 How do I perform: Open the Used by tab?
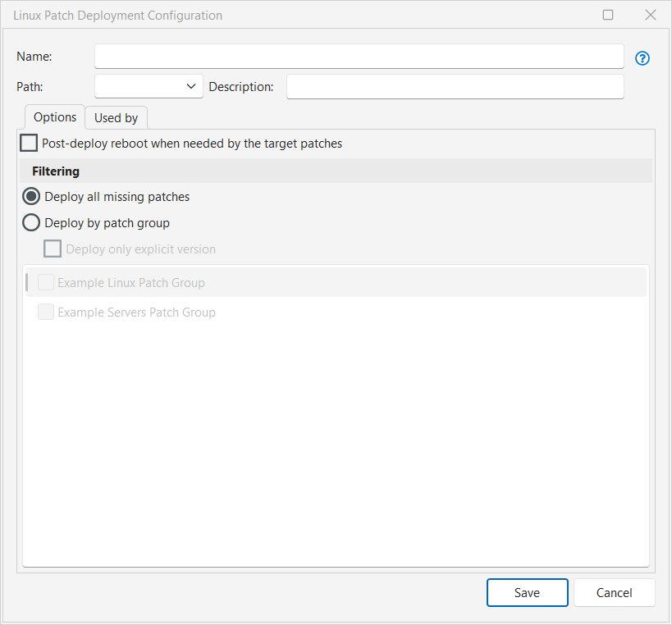(117, 118)
